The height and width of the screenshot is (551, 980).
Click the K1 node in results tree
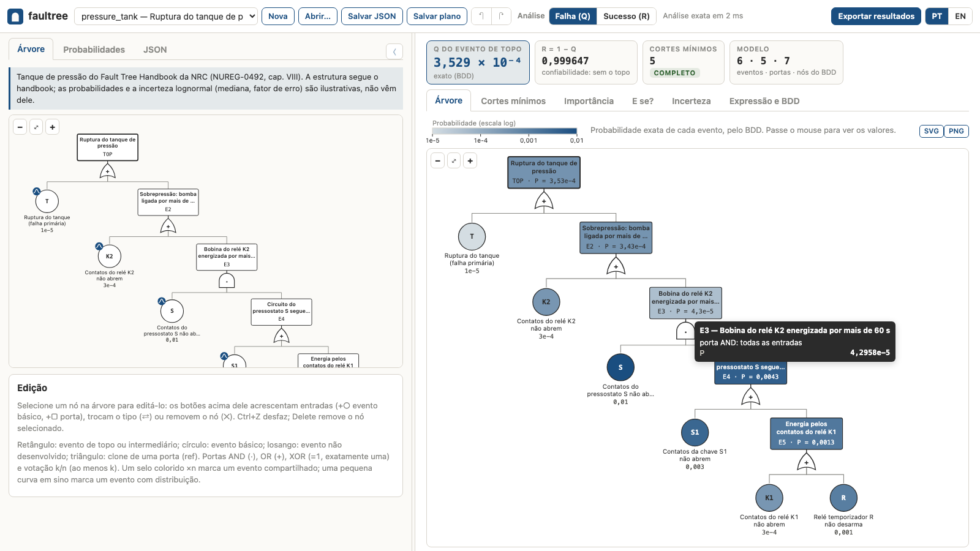769,498
